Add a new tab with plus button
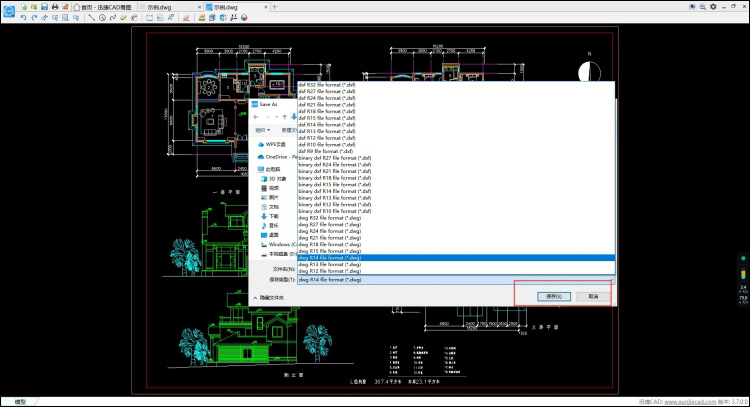 pos(275,7)
